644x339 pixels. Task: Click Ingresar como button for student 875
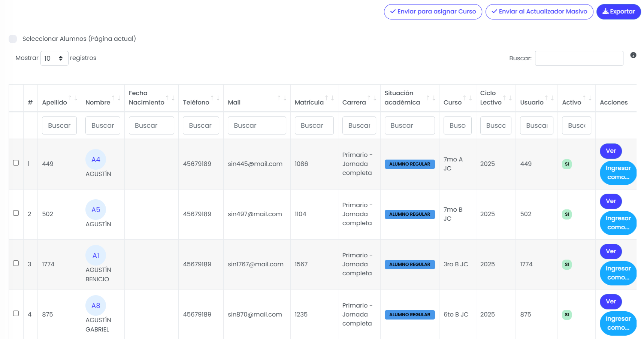(x=618, y=323)
